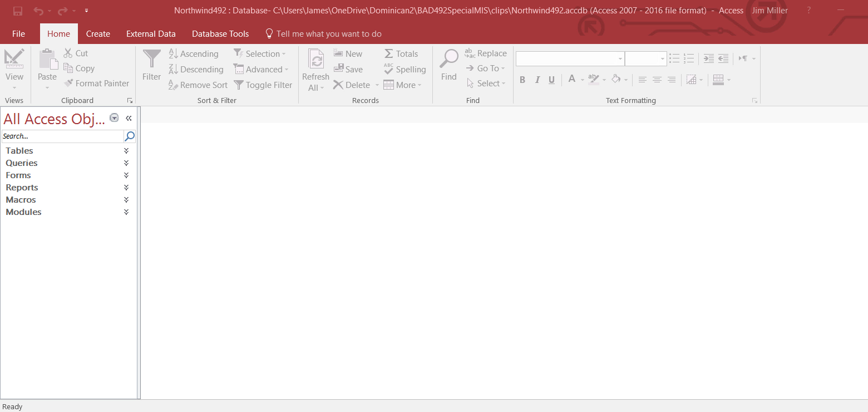Click Delete record button
Image resolution: width=868 pixels, height=412 pixels.
tap(351, 85)
